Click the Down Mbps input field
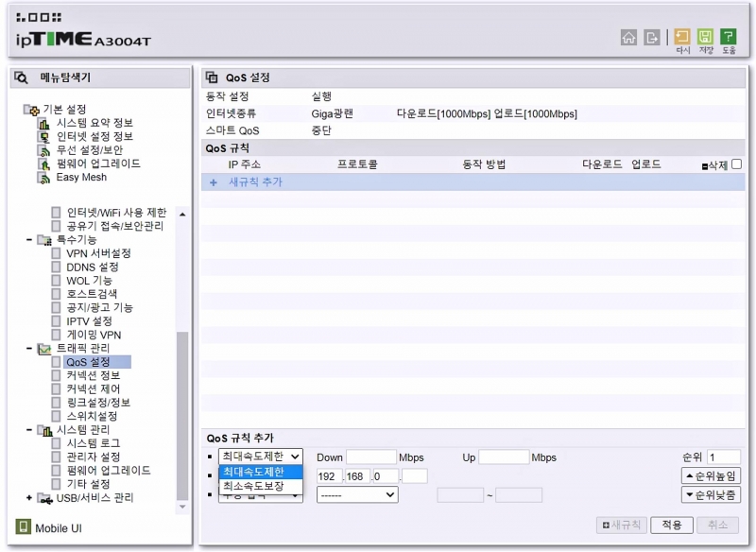Screen dimensions: 756x552 (370, 457)
